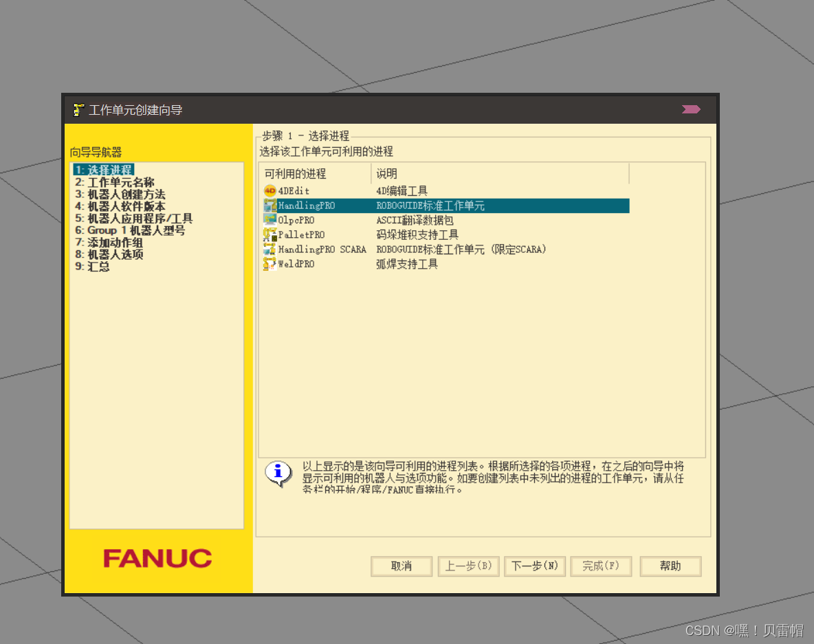The image size is (814, 644).
Task: Click the ROBOGUIDE标准工作单元 (限定SCARA) description
Action: pos(461,249)
